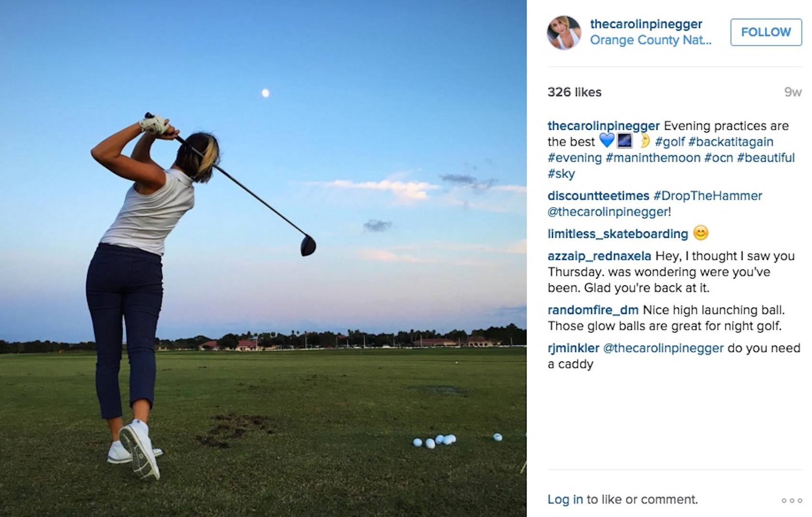
Task: Open the #golf hashtag
Action: point(670,142)
